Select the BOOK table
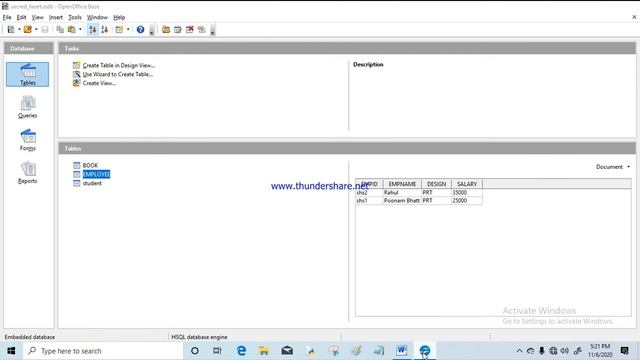This screenshot has width=640, height=360. 90,165
